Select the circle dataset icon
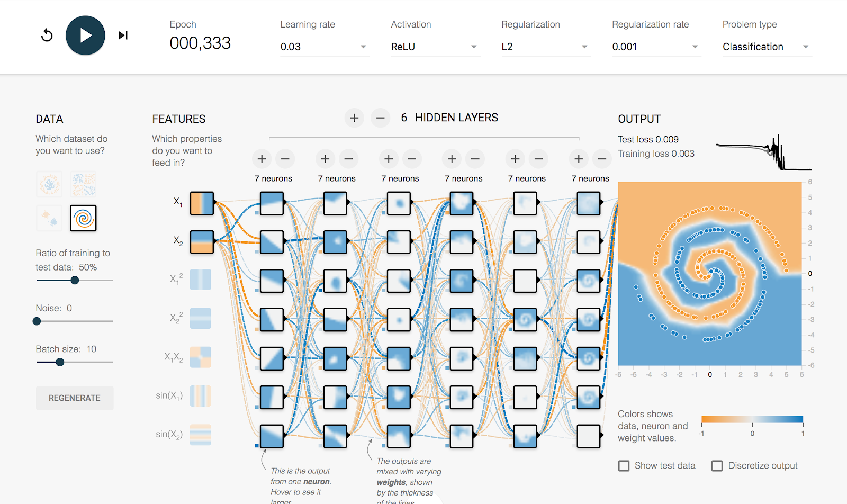The width and height of the screenshot is (847, 504). [x=49, y=184]
